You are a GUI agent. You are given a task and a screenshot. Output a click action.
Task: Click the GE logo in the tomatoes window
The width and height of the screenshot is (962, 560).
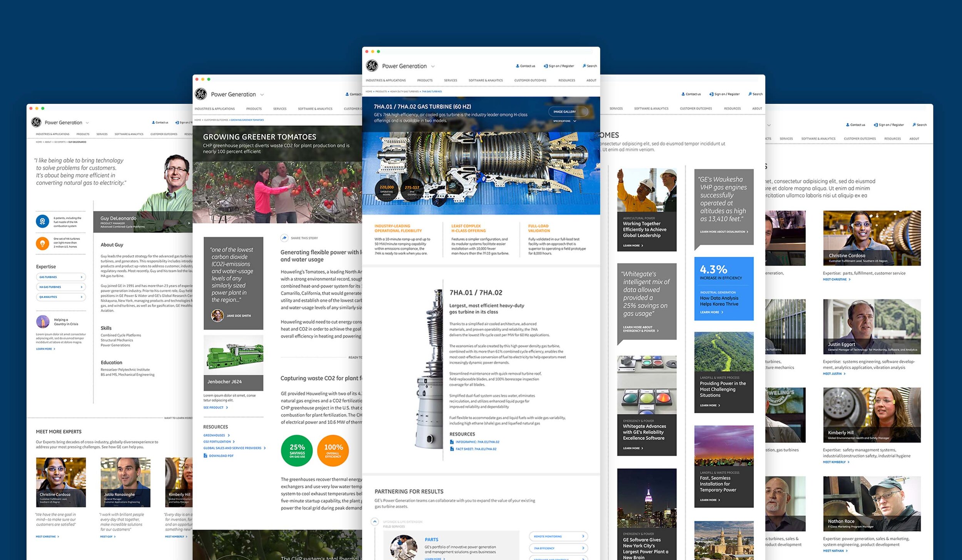tap(200, 94)
